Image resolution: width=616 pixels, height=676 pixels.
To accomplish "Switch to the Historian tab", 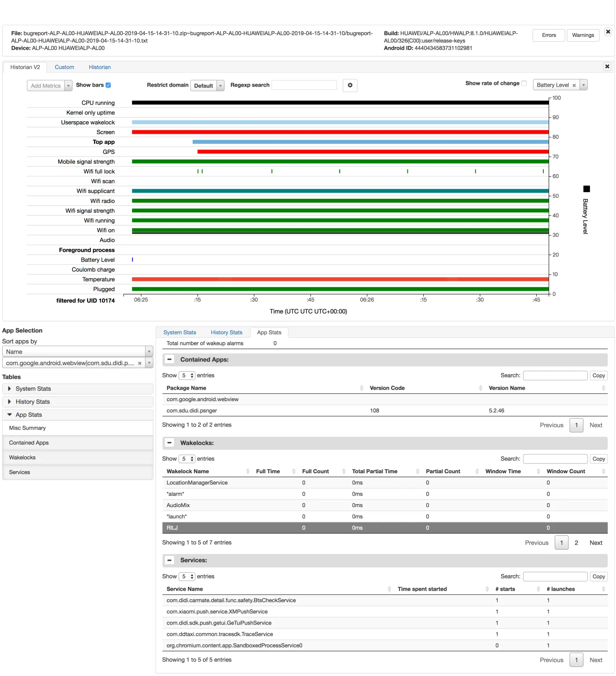I will tap(100, 67).
